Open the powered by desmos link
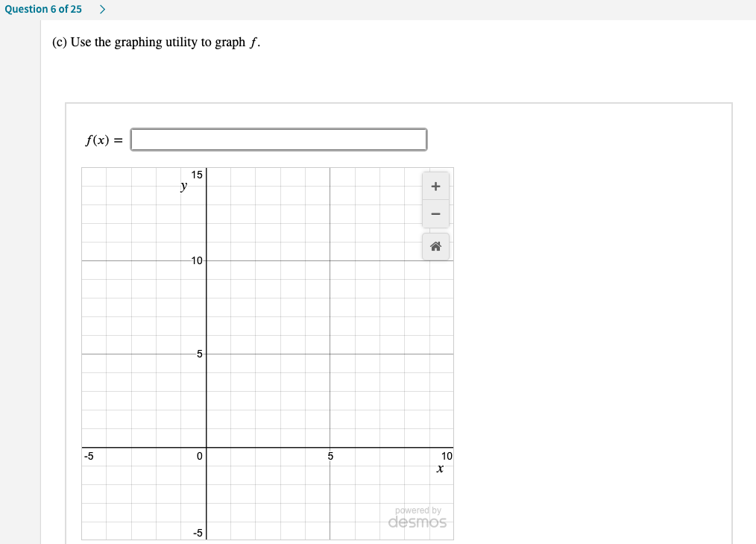This screenshot has height=544, width=756. click(x=416, y=518)
